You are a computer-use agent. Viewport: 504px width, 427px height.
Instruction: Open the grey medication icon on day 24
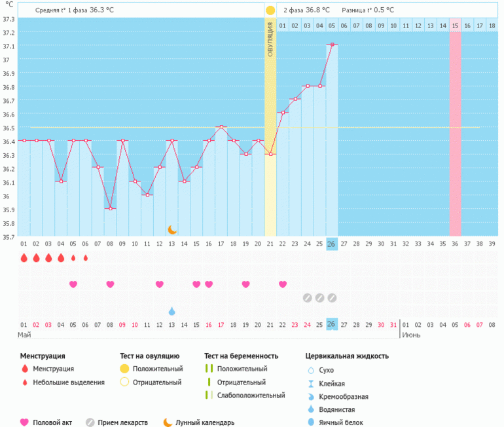click(x=307, y=298)
